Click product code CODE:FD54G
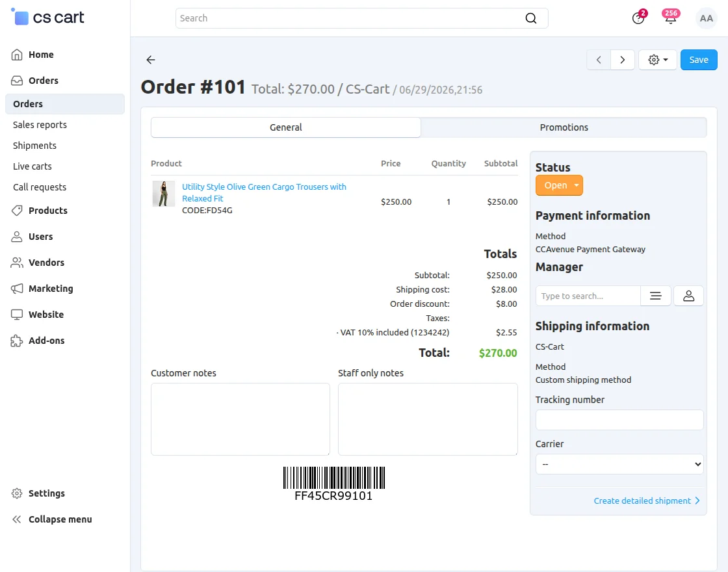 pyautogui.click(x=207, y=211)
